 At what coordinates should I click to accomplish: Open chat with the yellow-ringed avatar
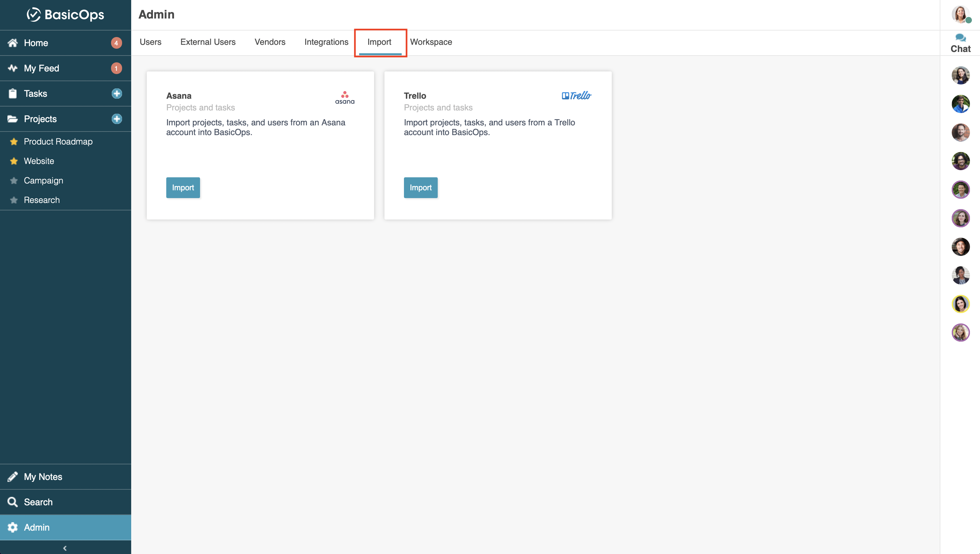[960, 304]
